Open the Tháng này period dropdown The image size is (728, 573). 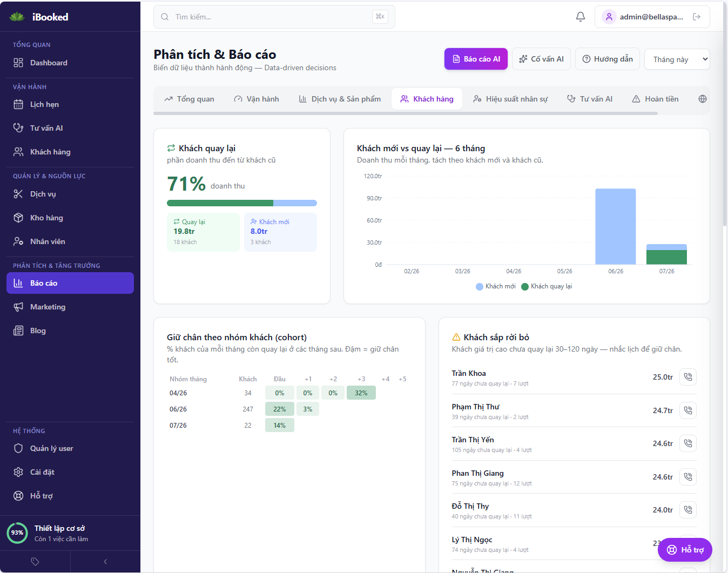677,59
